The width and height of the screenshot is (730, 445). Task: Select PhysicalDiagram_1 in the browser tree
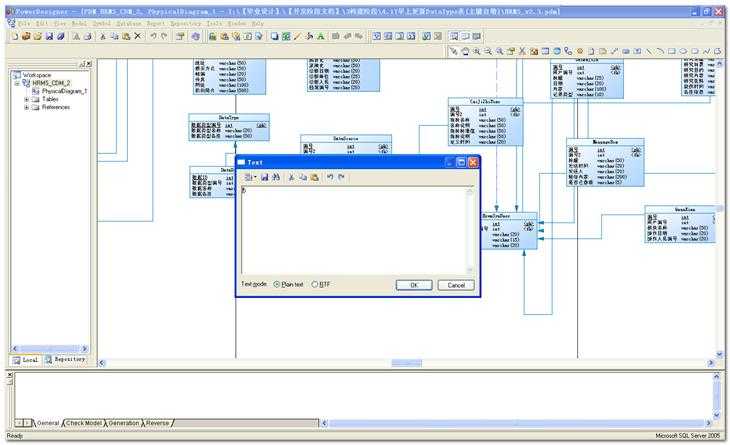64,91
